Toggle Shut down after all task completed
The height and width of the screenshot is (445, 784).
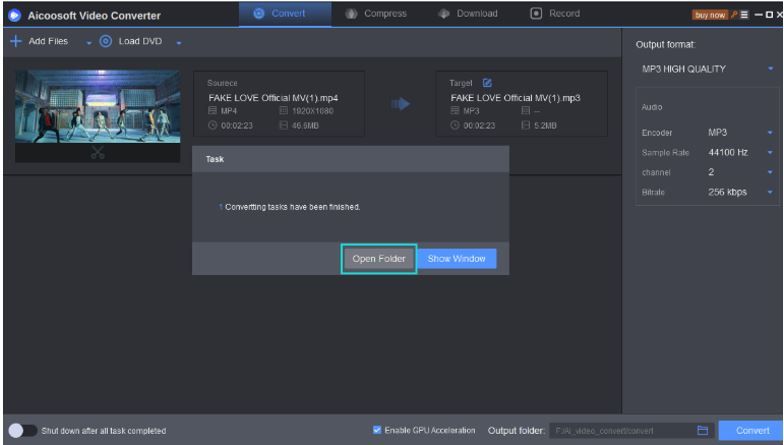pos(22,430)
